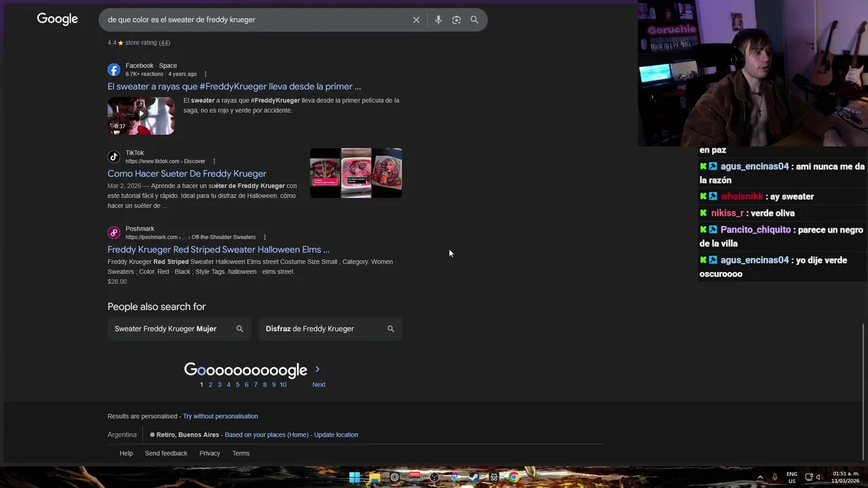Open the sweater a rayas FreddyKrueger result
The image size is (868, 488).
click(234, 87)
